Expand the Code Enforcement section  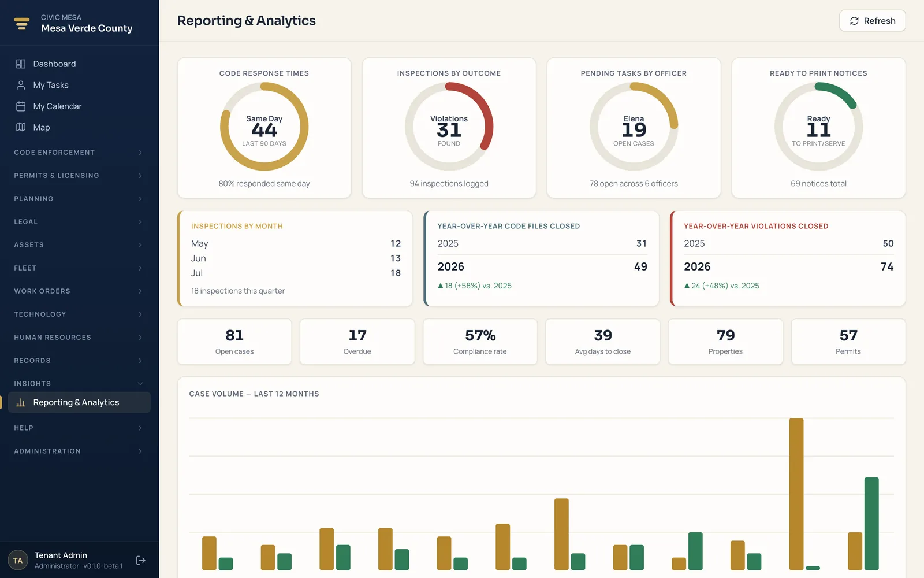(x=79, y=153)
